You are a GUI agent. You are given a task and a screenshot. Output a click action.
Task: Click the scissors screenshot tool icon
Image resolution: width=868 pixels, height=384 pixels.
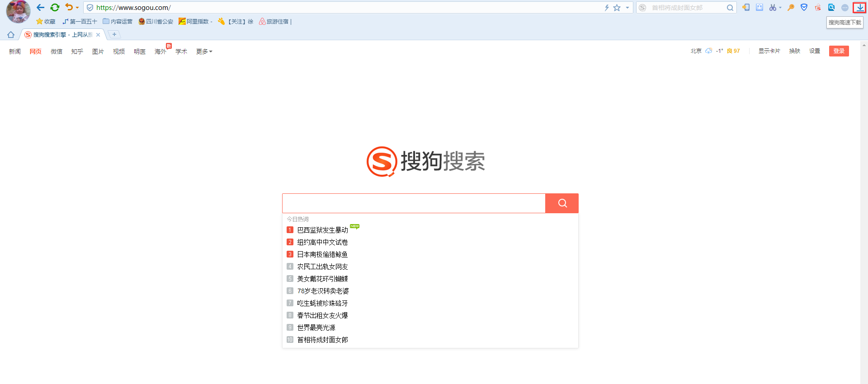(x=773, y=7)
